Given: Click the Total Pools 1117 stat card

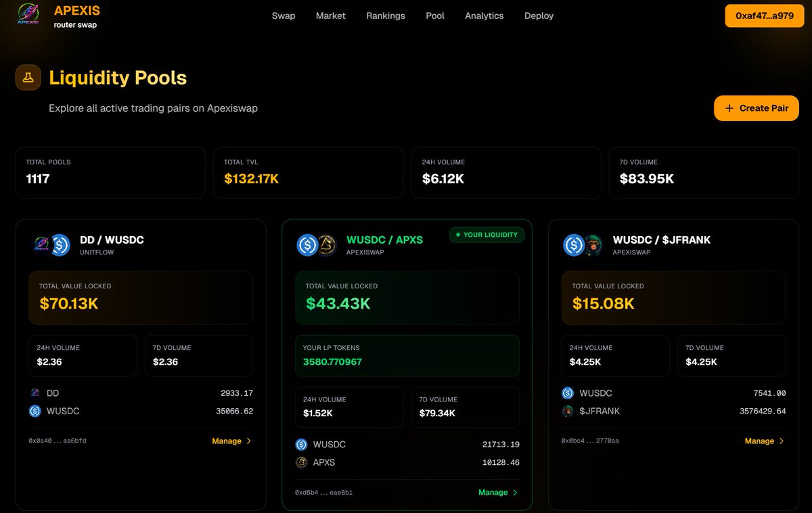Looking at the screenshot, I should coord(110,173).
